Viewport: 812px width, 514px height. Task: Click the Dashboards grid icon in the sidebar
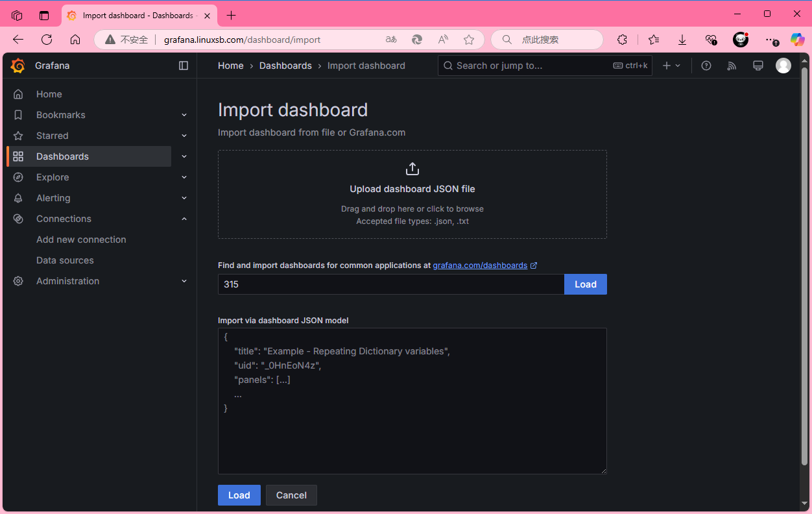(18, 156)
